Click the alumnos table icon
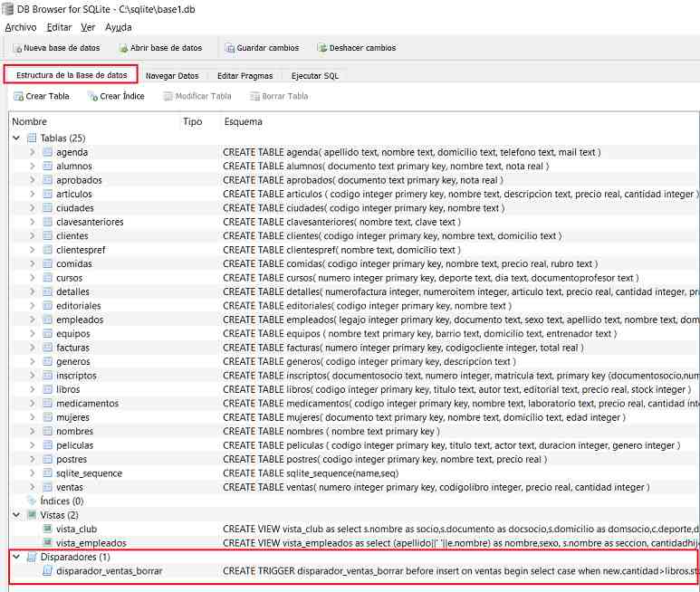 coord(48,166)
